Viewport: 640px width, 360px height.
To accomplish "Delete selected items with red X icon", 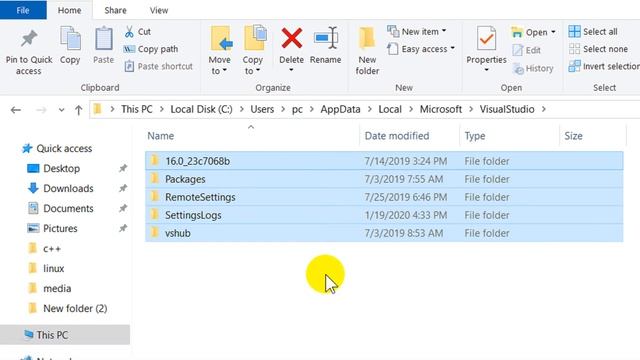I will tap(291, 38).
